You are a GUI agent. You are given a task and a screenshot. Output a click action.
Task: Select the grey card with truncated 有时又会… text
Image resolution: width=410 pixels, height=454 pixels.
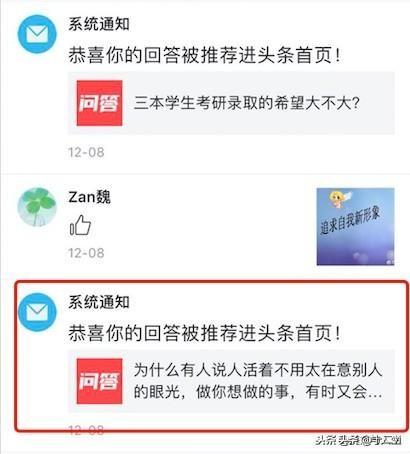pos(231,381)
